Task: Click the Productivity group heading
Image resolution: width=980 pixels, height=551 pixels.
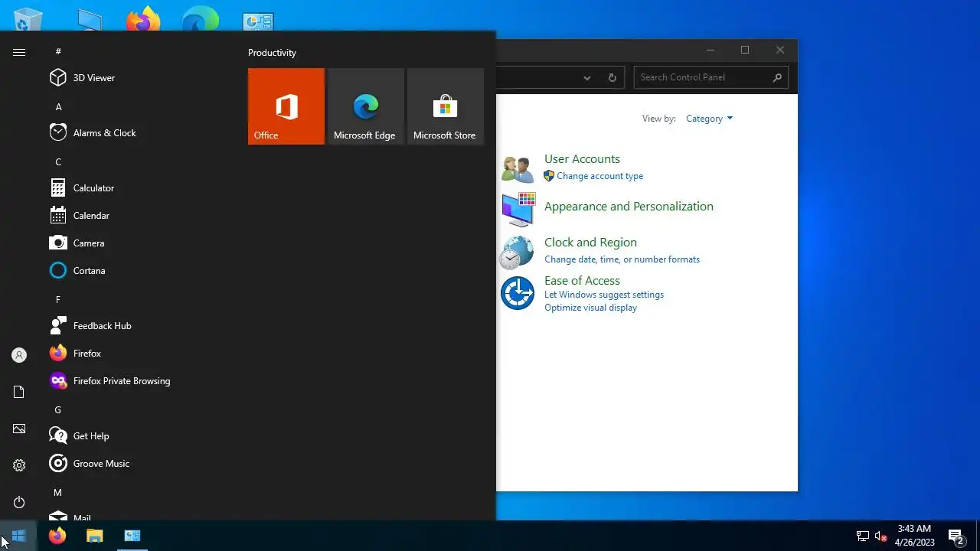Action: tap(272, 53)
